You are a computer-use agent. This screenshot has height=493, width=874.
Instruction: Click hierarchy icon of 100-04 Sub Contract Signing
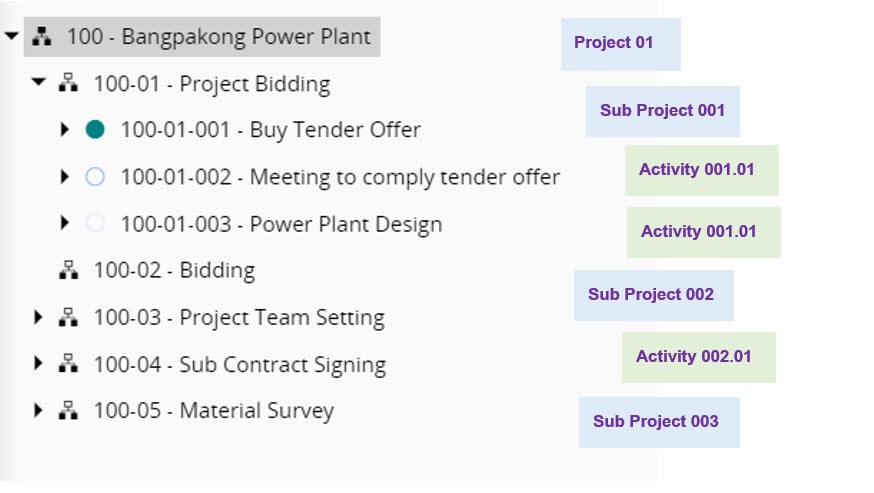click(x=69, y=364)
